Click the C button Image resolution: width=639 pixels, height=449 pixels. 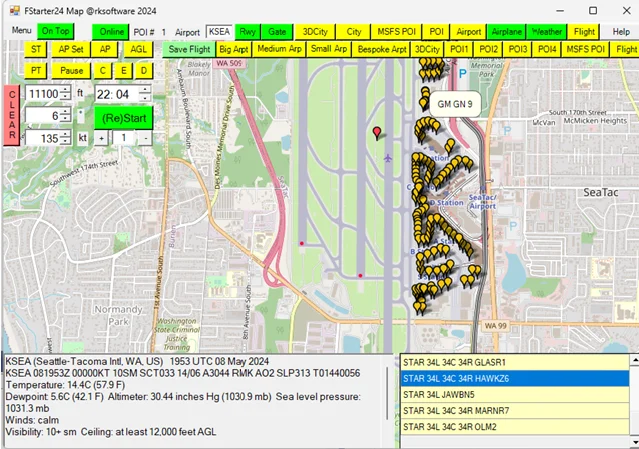click(103, 70)
